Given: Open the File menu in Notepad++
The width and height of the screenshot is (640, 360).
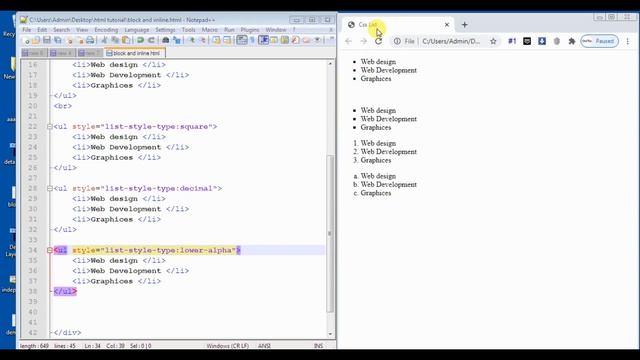Looking at the screenshot, I should pyautogui.click(x=27, y=30).
